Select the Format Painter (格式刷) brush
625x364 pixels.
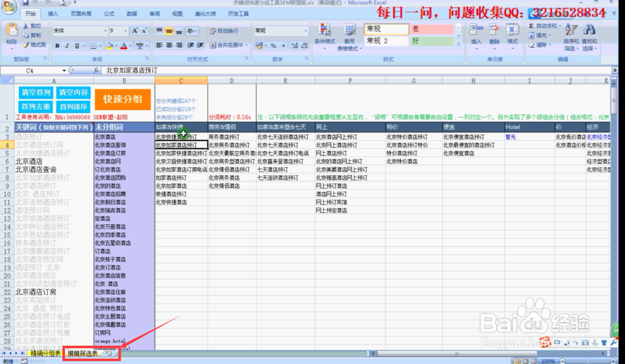coord(26,44)
